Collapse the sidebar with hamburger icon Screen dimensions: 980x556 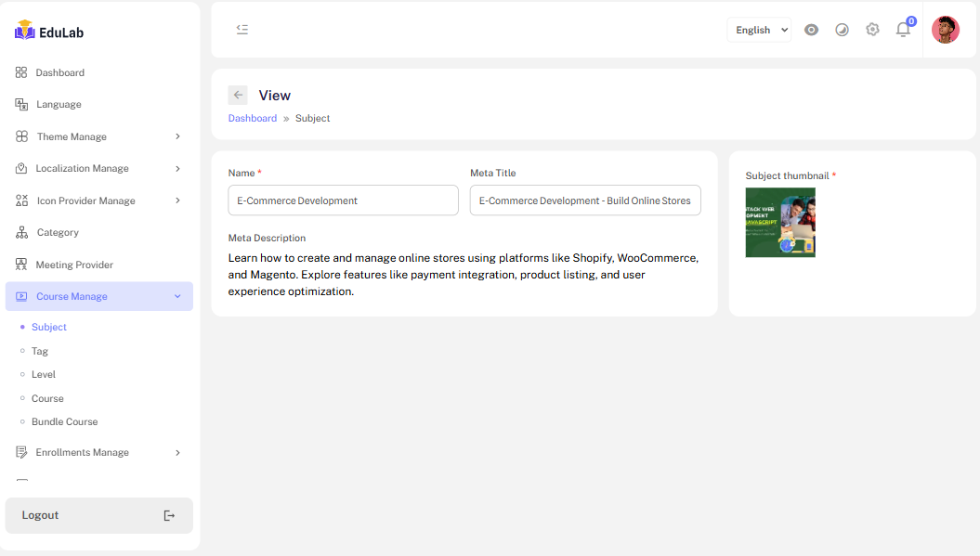pyautogui.click(x=242, y=30)
